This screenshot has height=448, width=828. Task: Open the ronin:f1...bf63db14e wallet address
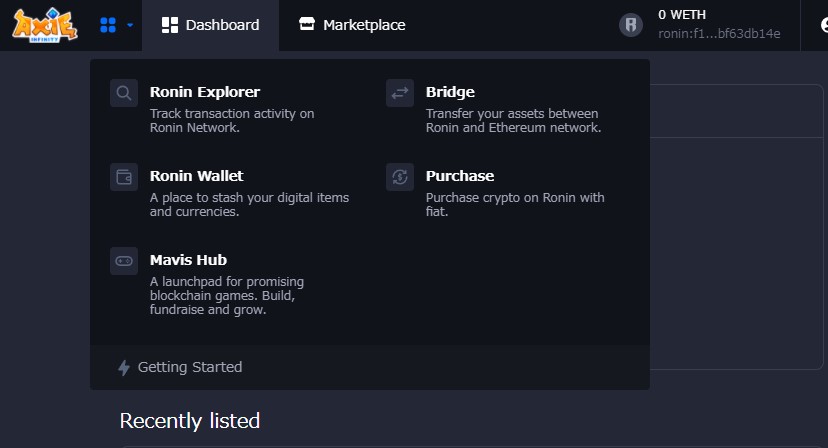pyautogui.click(x=719, y=34)
